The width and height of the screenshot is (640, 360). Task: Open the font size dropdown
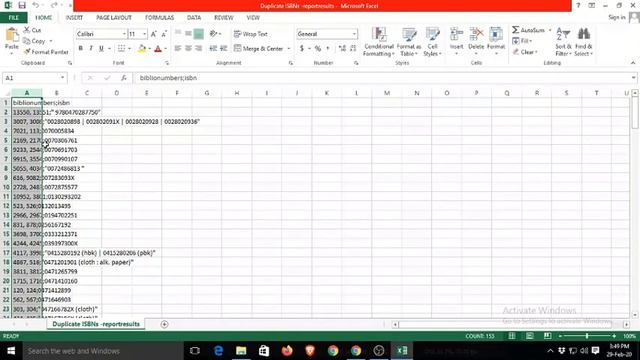[144, 34]
